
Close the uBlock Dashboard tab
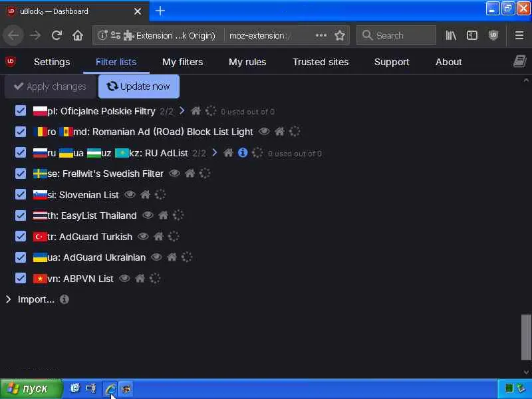tap(138, 11)
